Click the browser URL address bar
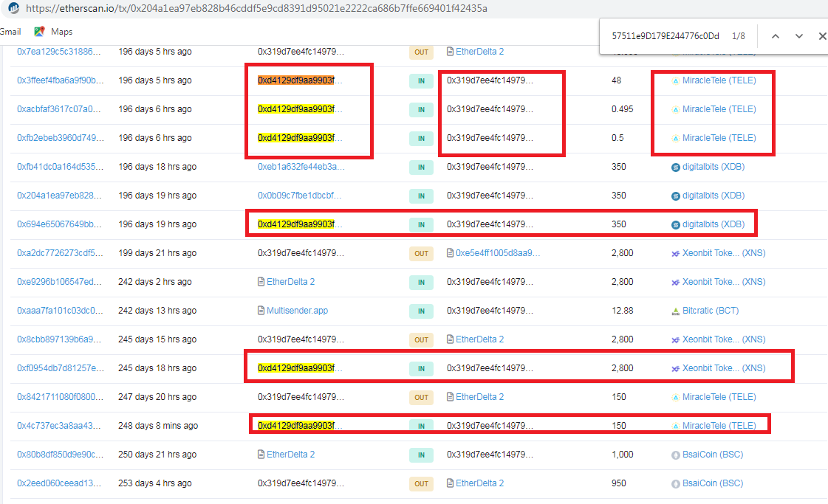Viewport: 828px width, 504px height. tap(256, 8)
